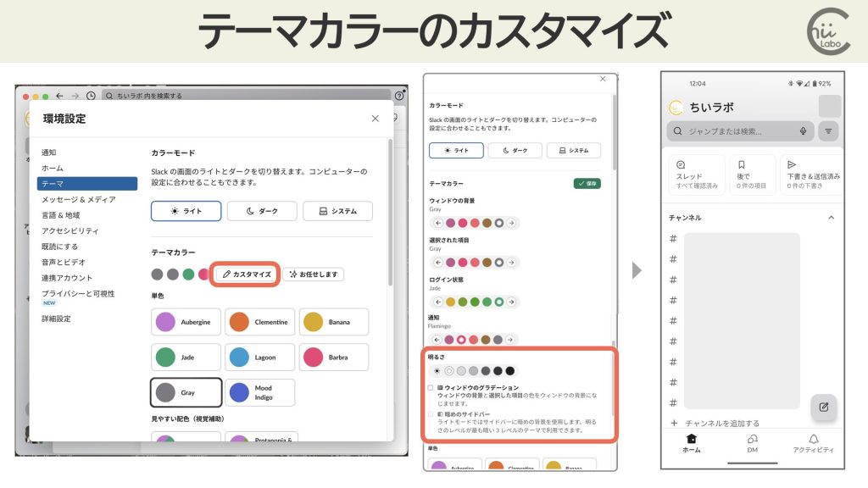Pick white lightest swatch in 明るさ row

click(x=449, y=371)
